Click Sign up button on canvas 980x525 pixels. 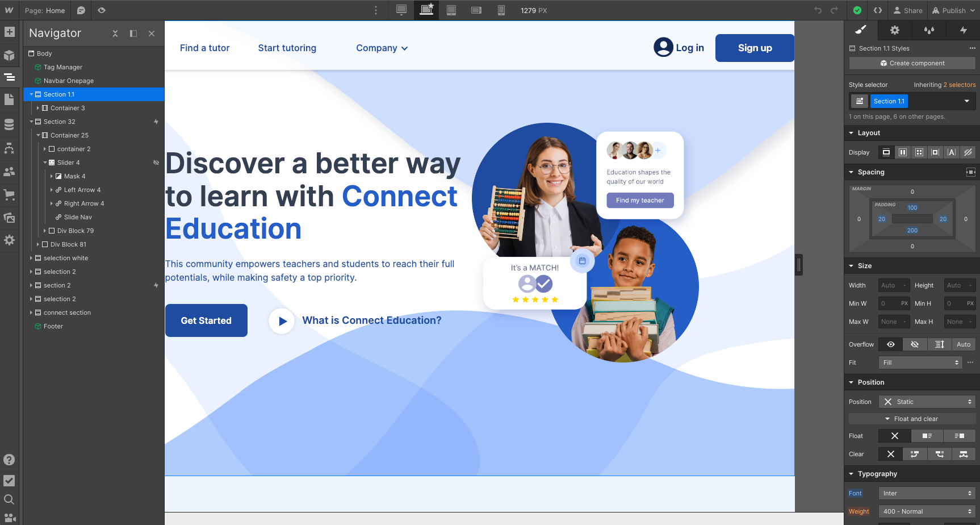[x=755, y=48]
